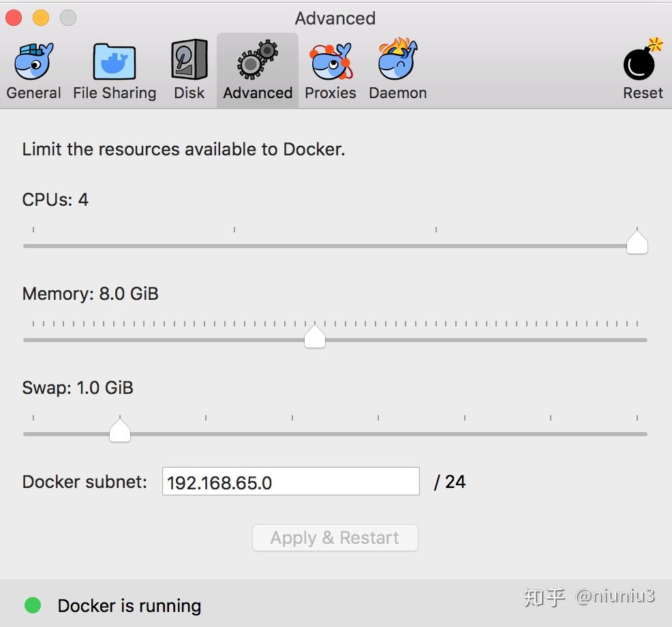Switch to the Proxies tab label
Image resolution: width=672 pixels, height=627 pixels.
330,93
